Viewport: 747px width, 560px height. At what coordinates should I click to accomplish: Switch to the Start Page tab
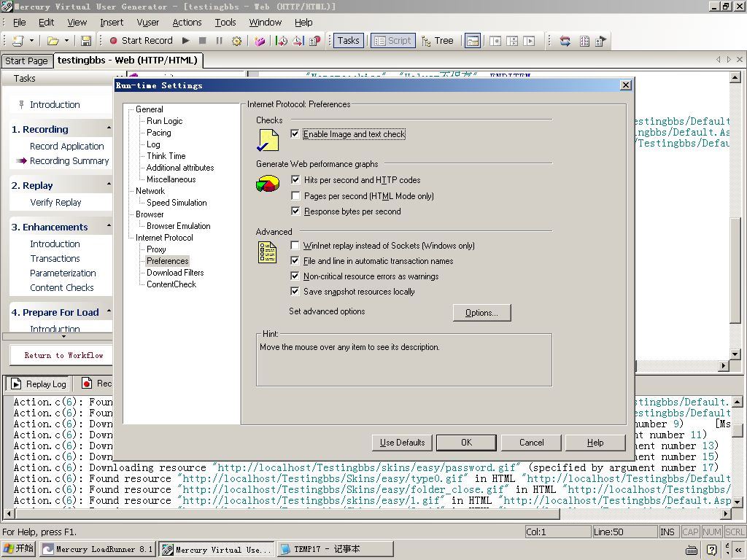pyautogui.click(x=26, y=61)
